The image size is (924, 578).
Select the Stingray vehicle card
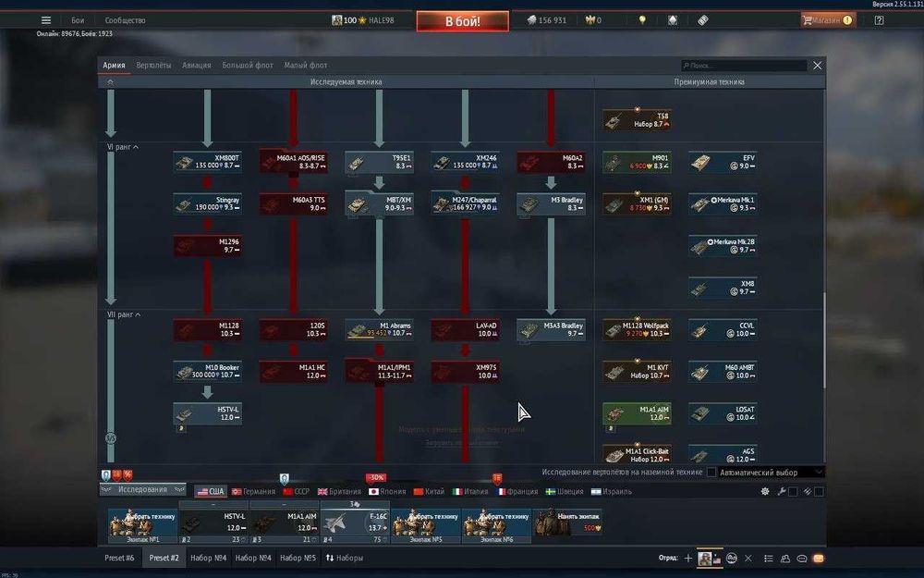(207, 204)
